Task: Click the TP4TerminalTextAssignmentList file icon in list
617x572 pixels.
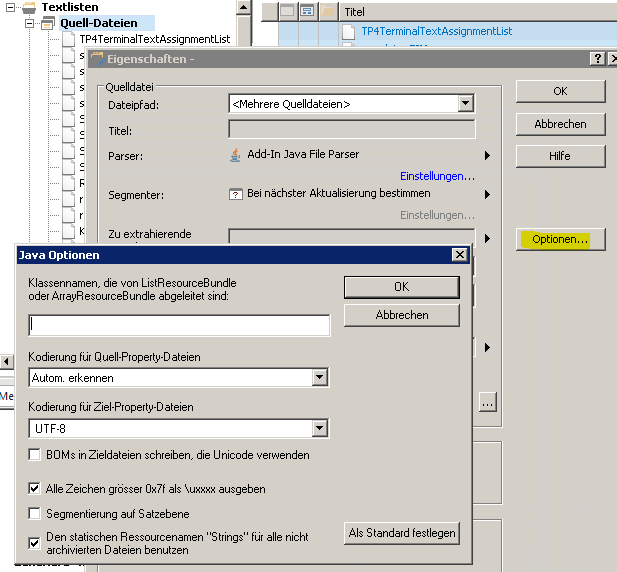Action: (x=348, y=31)
